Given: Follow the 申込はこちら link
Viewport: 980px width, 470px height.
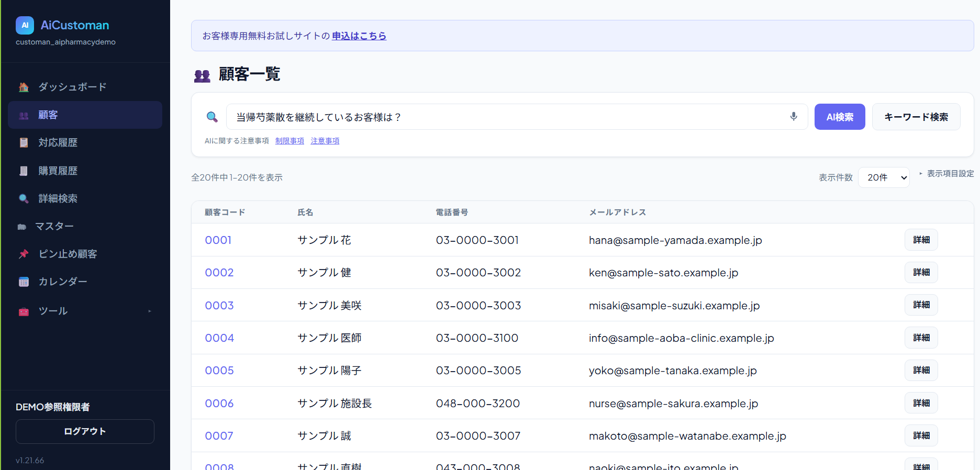Looking at the screenshot, I should pos(359,36).
